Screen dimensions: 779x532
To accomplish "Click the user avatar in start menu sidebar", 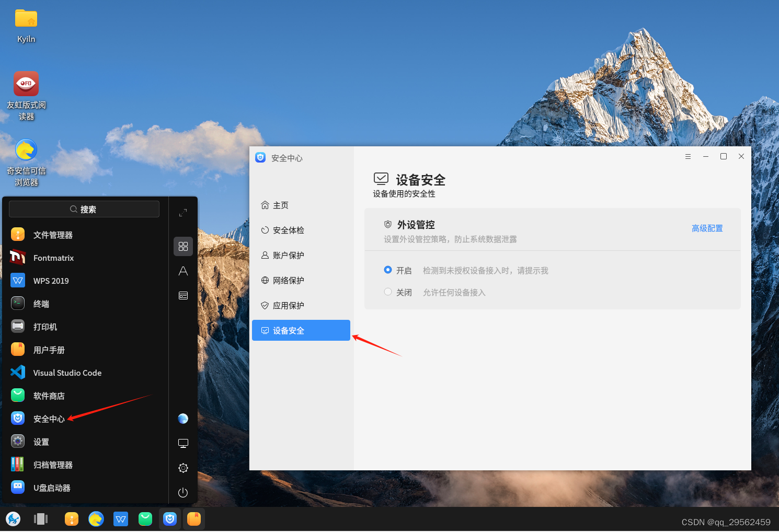I will point(183,419).
